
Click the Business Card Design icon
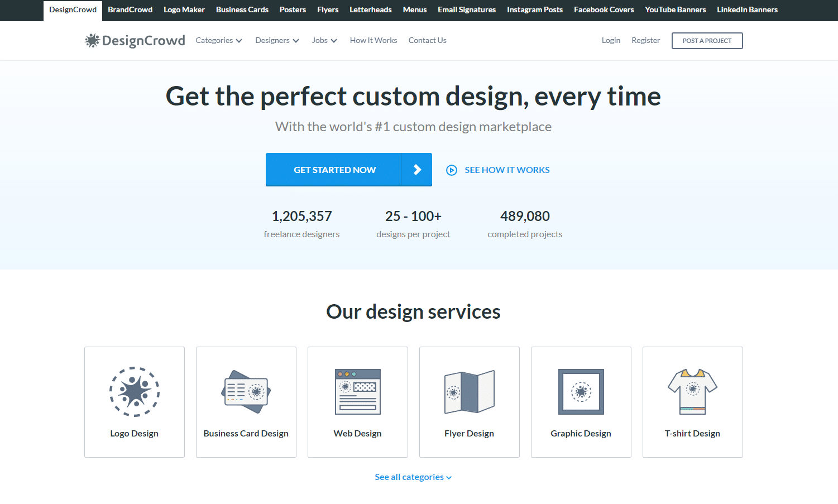click(x=246, y=392)
